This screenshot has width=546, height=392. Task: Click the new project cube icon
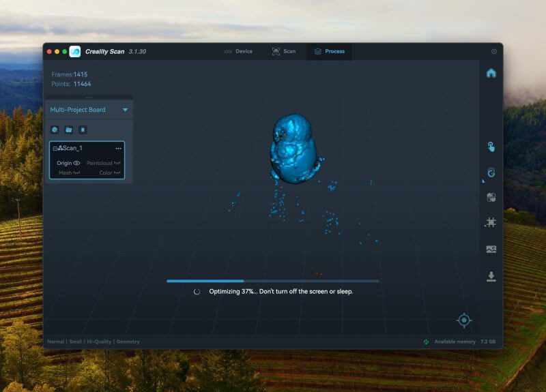[x=55, y=130]
